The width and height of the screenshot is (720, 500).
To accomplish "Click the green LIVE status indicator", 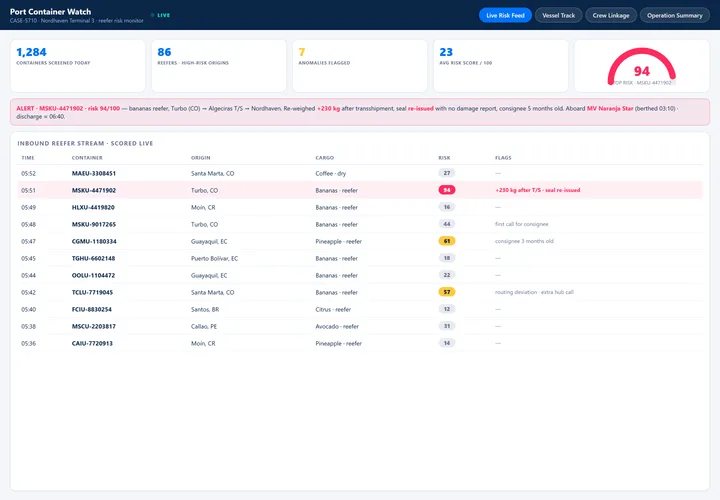I will coord(161,15).
